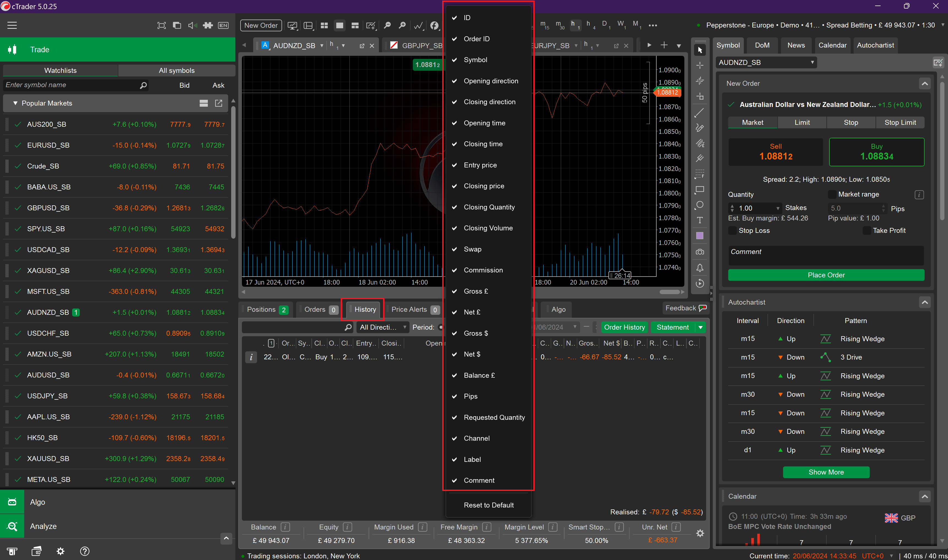Screen dimensions: 948x560
Task: Open the chart snapshot camera tool
Action: click(x=700, y=252)
